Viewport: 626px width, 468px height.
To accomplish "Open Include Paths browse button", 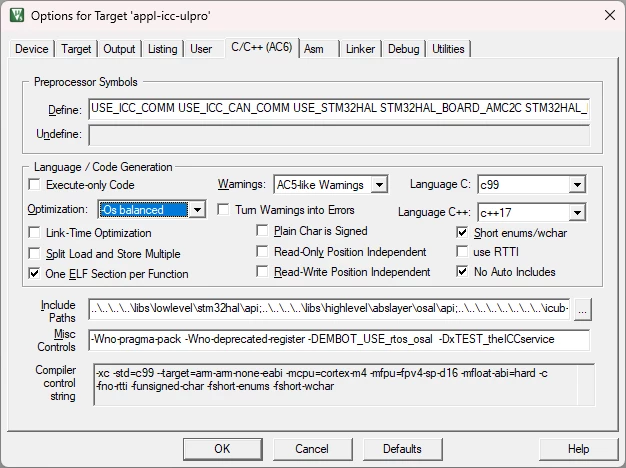I will pos(582,309).
